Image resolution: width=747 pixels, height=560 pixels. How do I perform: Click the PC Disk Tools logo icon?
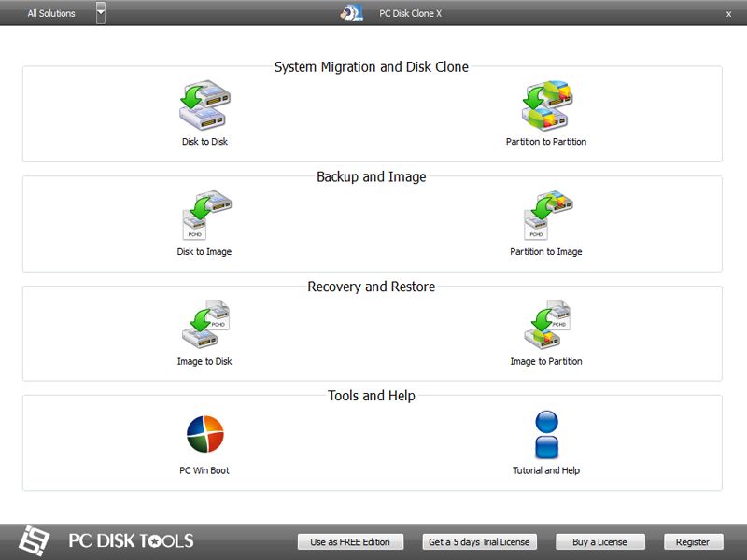34,540
